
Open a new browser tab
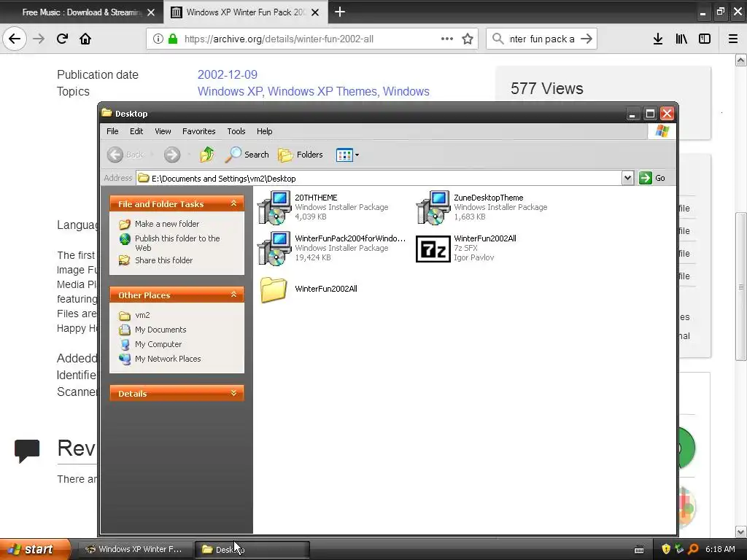[340, 12]
